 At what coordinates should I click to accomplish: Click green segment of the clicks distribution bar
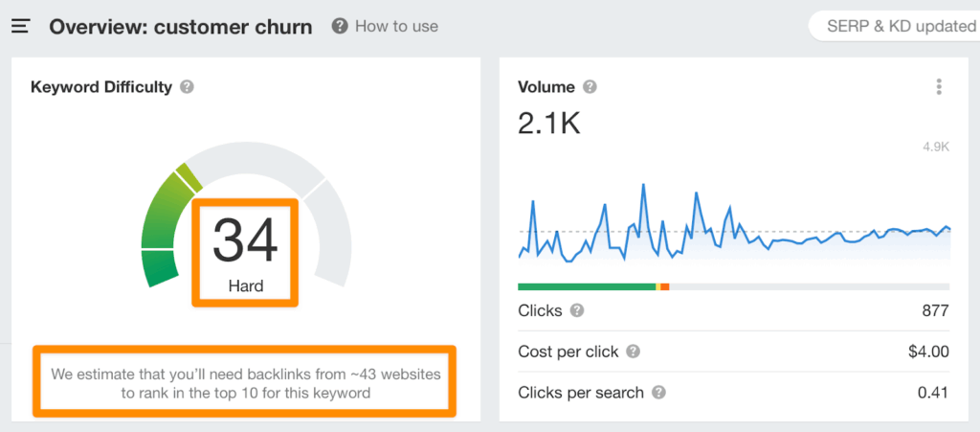click(x=586, y=286)
